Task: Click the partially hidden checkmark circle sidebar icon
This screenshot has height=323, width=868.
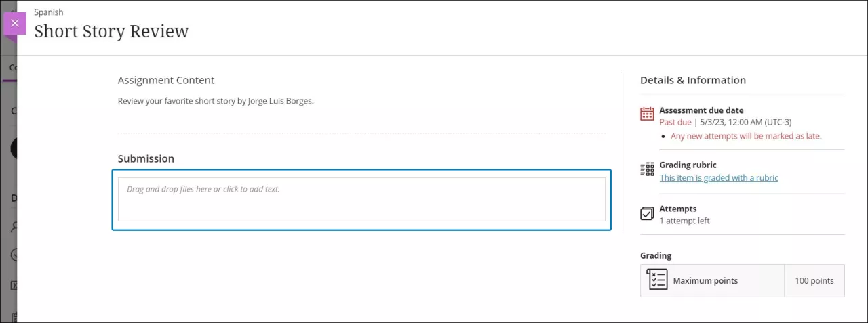Action: (14, 255)
